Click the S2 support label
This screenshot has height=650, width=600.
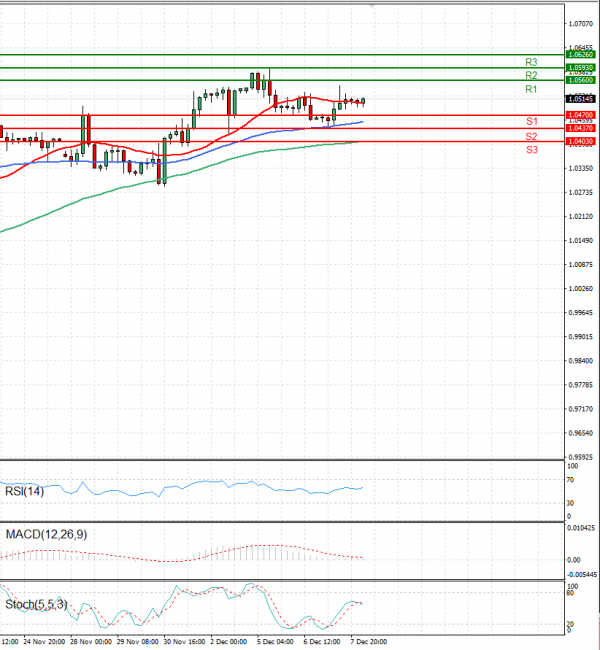(532, 136)
